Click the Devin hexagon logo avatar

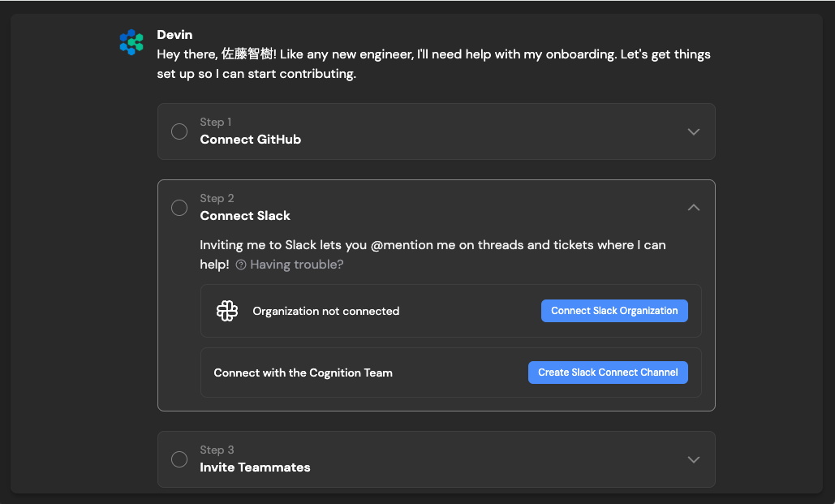pos(131,42)
